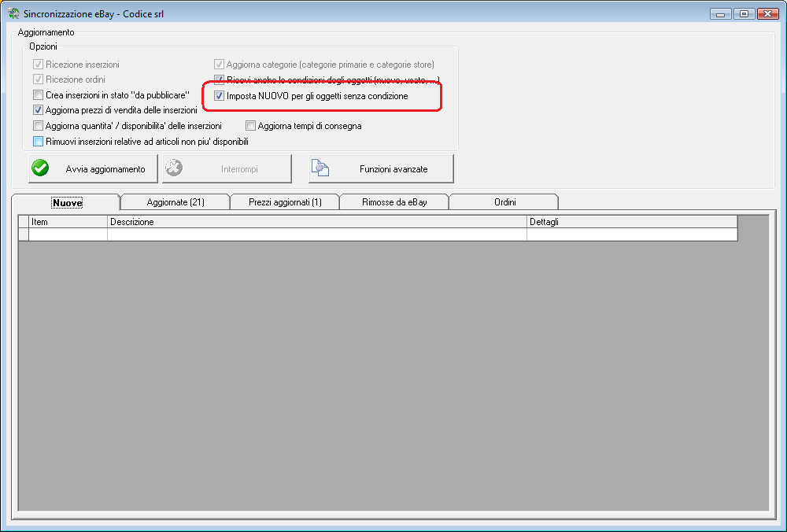Close the Sincronizzazione eBay window
The height and width of the screenshot is (532, 787).
tap(767, 14)
